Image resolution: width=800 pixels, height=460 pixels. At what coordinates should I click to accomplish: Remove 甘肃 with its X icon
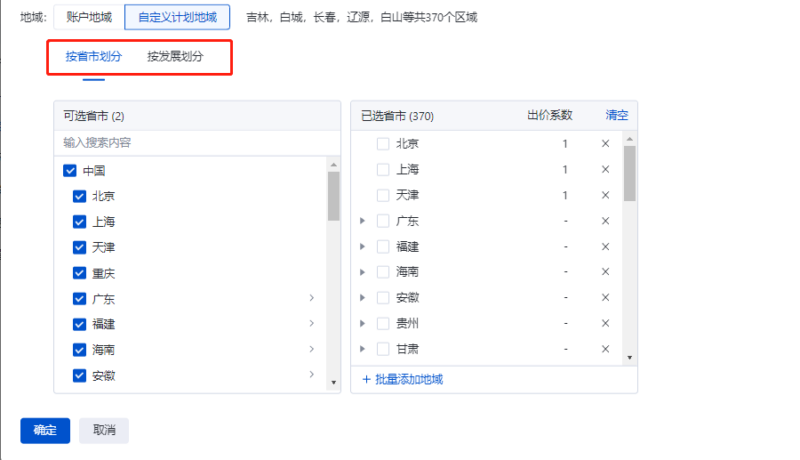pyautogui.click(x=605, y=349)
